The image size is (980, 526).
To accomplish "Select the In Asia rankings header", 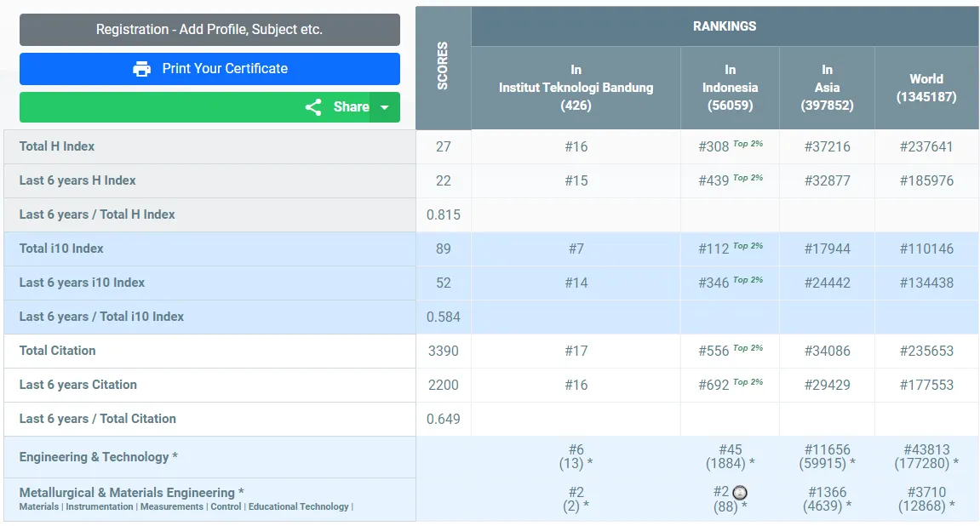I will click(x=827, y=88).
